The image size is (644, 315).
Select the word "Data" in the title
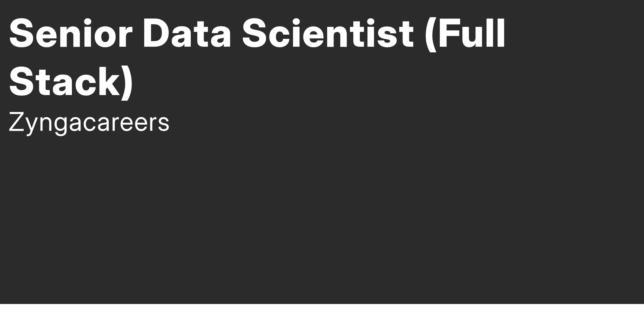coord(187,34)
